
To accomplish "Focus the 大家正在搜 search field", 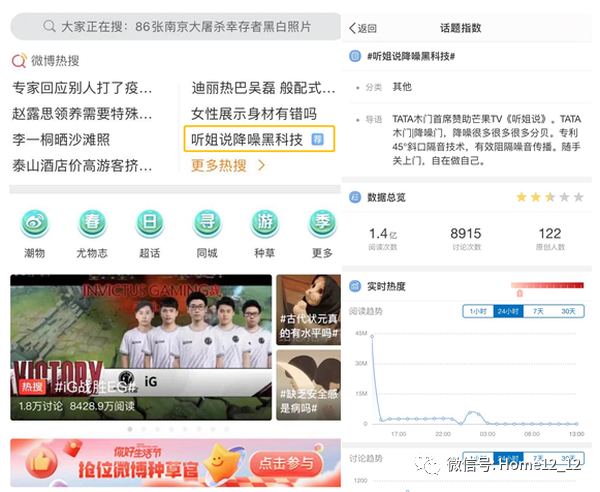I will click(176, 26).
